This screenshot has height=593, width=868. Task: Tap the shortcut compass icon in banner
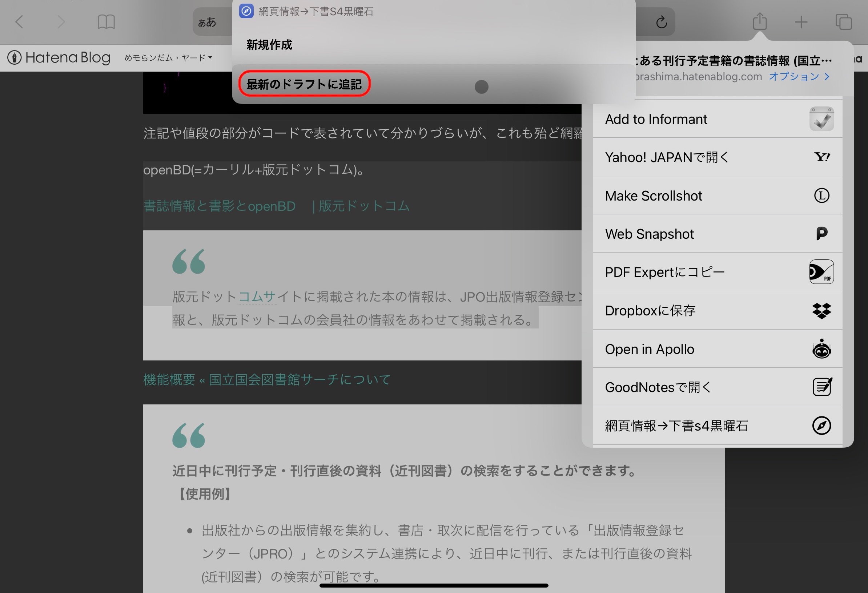pos(246,11)
